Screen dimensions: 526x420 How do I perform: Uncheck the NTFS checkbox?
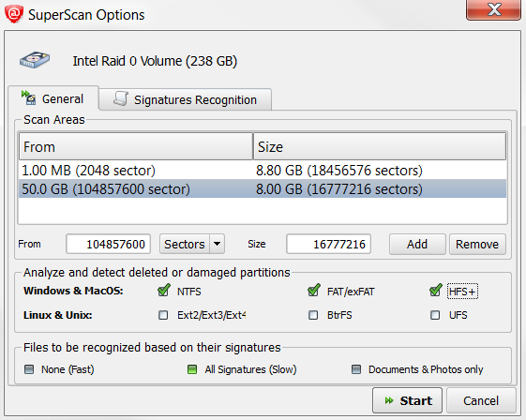163,291
